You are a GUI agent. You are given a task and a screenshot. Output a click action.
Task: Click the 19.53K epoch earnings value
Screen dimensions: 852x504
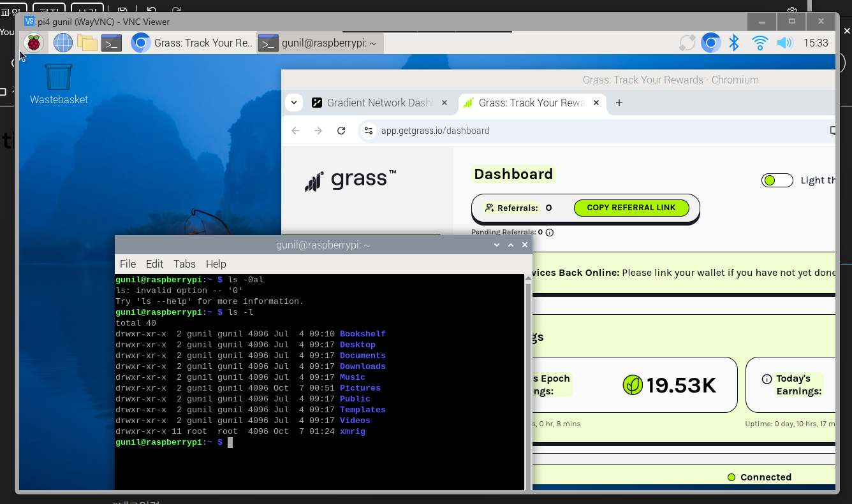[682, 385]
